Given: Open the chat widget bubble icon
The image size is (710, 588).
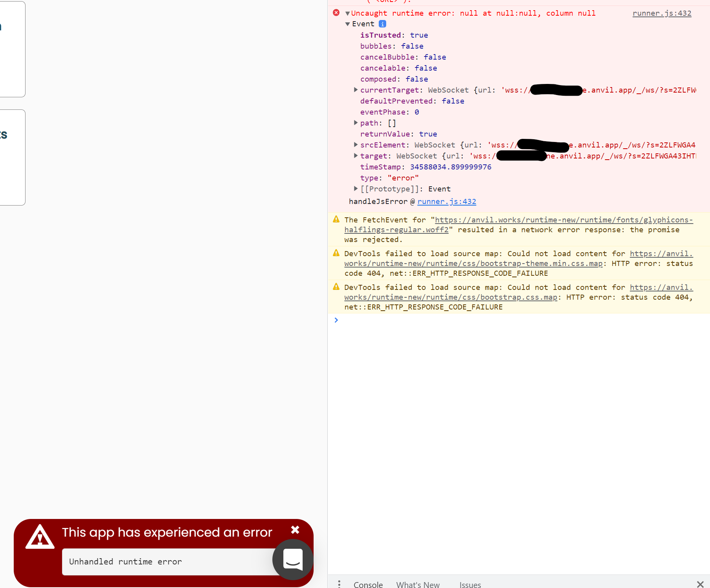Looking at the screenshot, I should coord(293,559).
